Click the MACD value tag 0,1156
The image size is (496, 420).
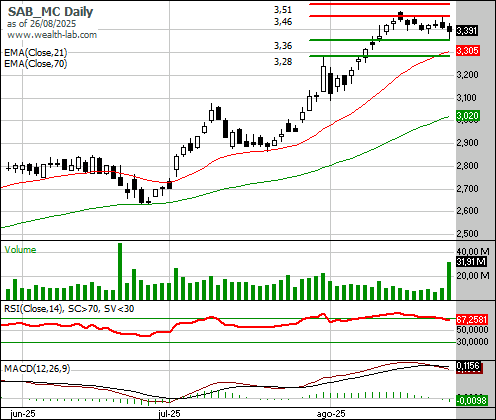pyautogui.click(x=468, y=366)
